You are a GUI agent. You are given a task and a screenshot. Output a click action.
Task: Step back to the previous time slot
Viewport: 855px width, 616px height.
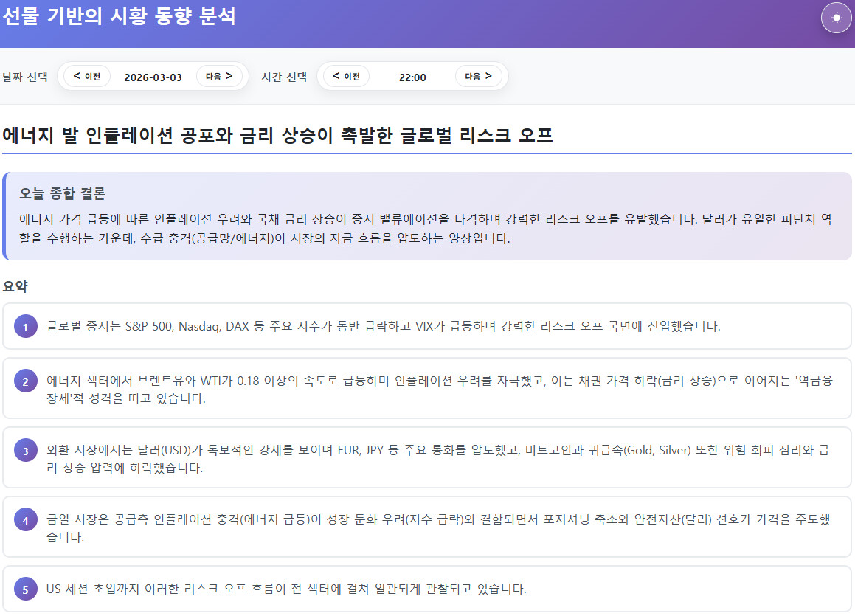346,76
